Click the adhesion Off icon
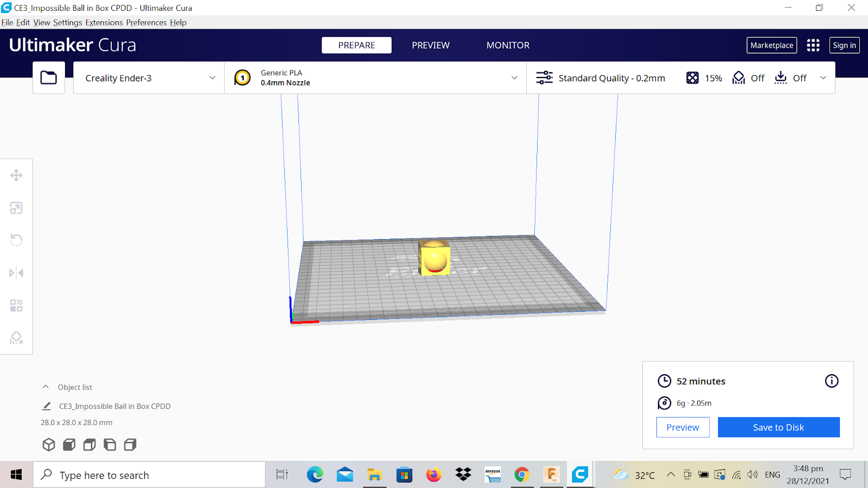868x488 pixels. pyautogui.click(x=781, y=78)
